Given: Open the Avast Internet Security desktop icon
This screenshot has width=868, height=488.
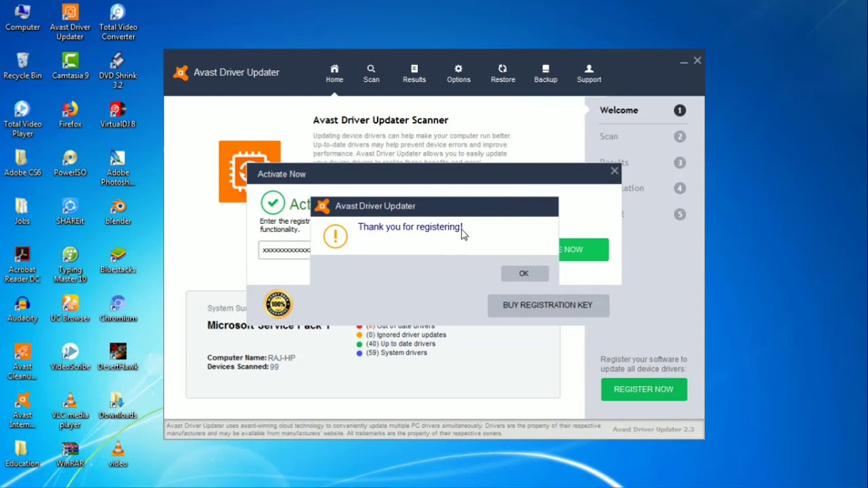Looking at the screenshot, I should pyautogui.click(x=22, y=410).
